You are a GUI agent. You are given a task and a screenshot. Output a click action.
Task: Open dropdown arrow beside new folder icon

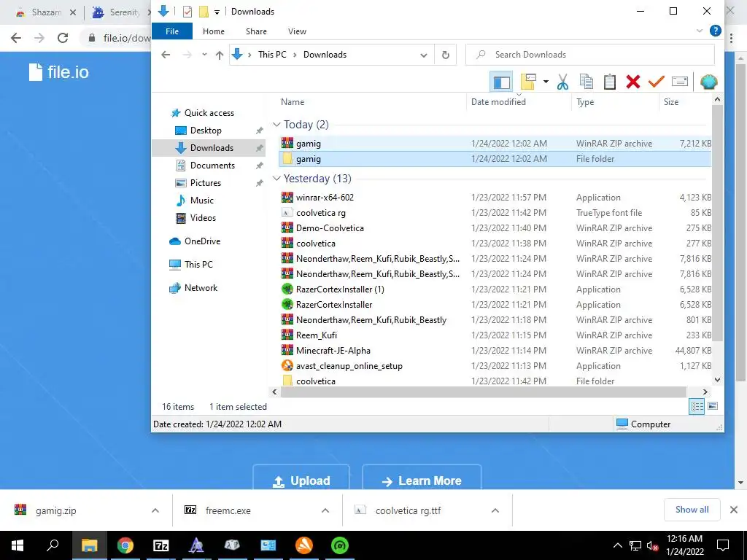click(546, 82)
